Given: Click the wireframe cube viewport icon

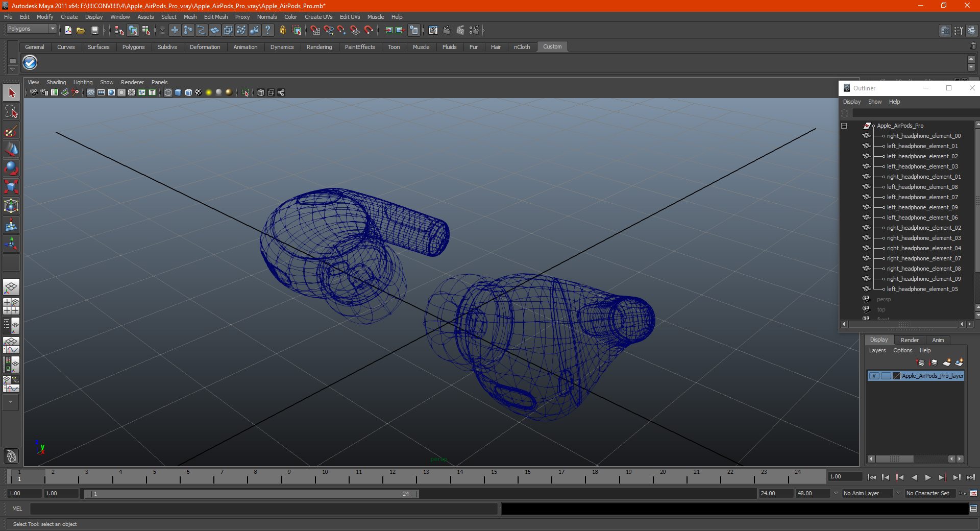Looking at the screenshot, I should [x=168, y=92].
